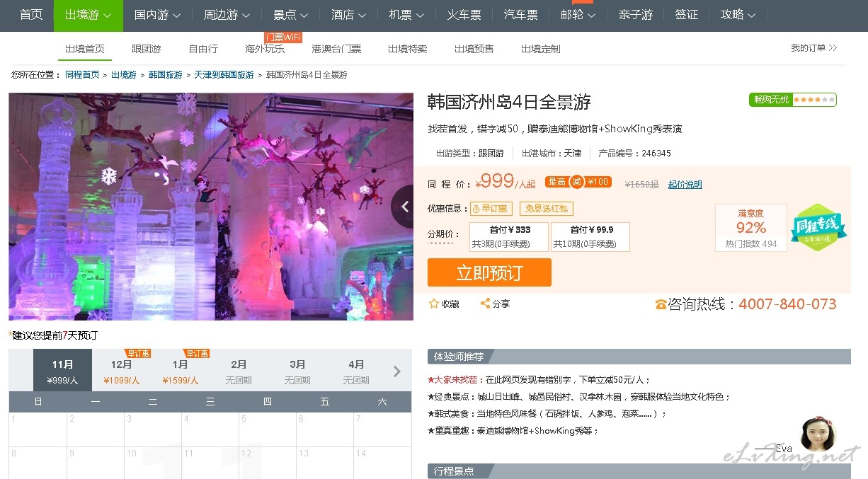Click the 立即预订 booking button
The height and width of the screenshot is (479, 868).
[x=489, y=272]
